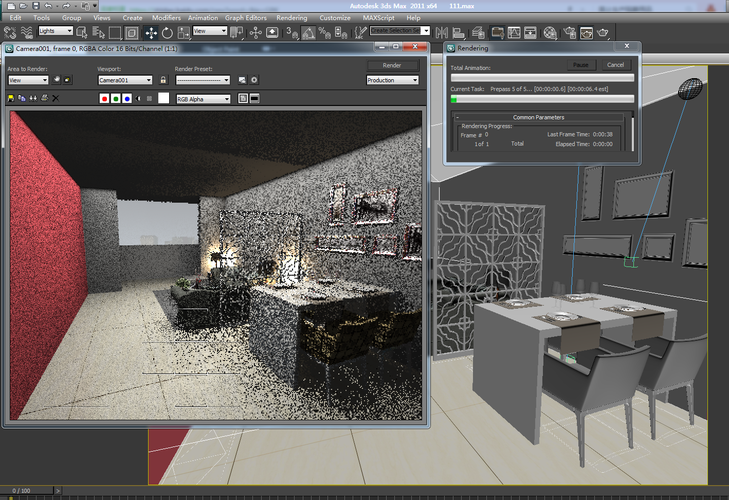Screen dimensions: 729x500
Task: Click the Mirror tool icon
Action: (x=443, y=31)
